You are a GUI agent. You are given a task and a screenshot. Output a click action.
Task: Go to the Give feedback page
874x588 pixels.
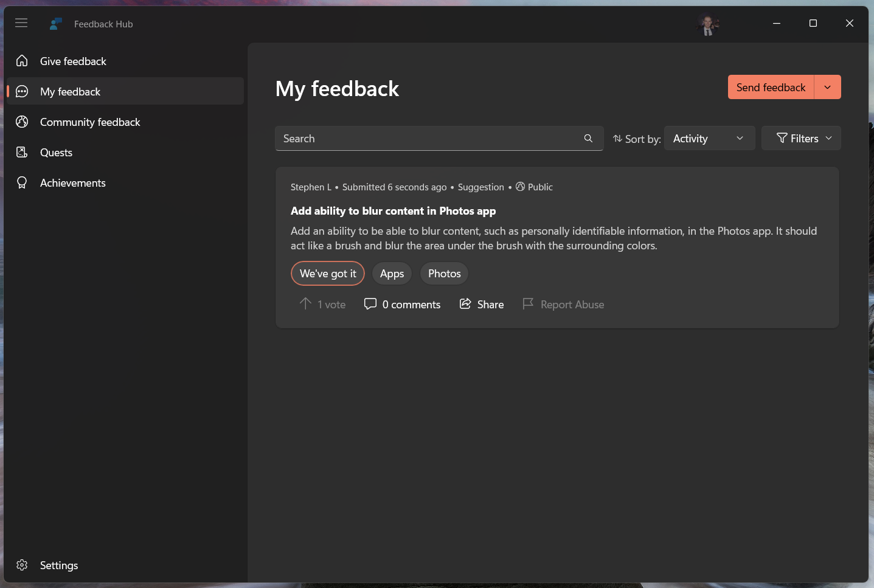pos(73,61)
